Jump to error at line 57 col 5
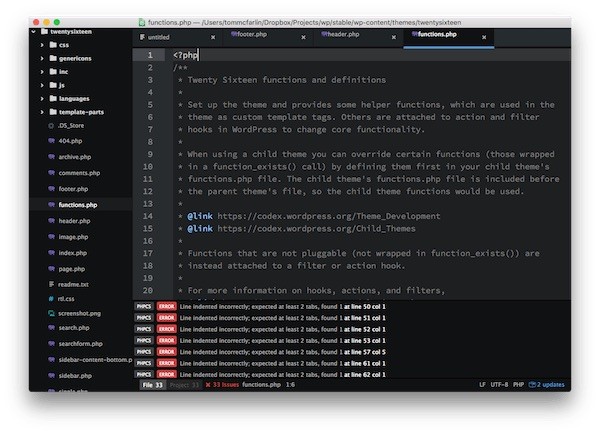 tap(365, 352)
